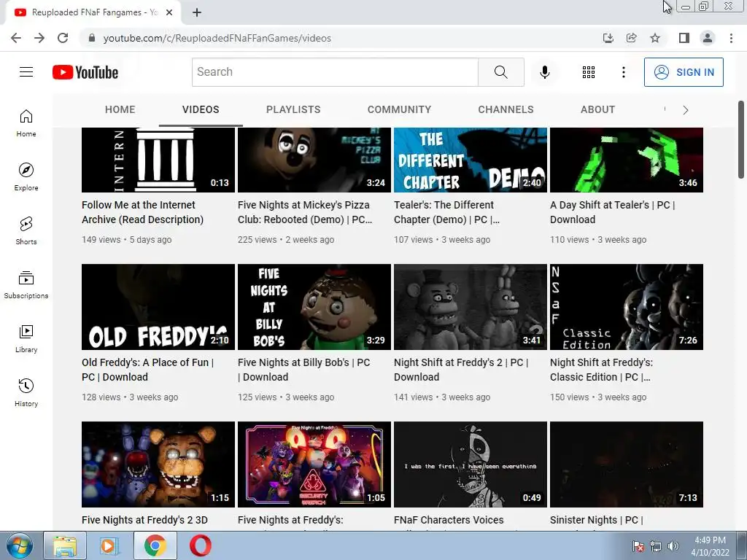
Task: Open 'Old Freddy's: A Place of Fun' title
Action: [147, 370]
